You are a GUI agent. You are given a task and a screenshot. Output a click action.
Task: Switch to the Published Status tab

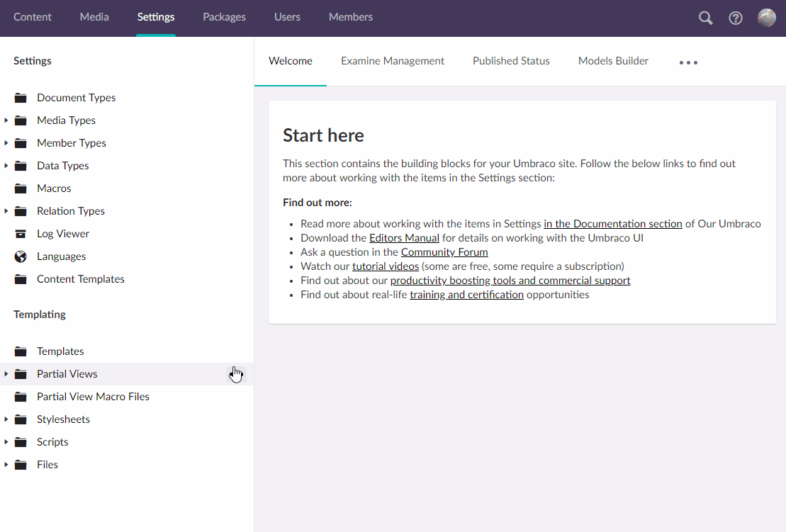pos(511,61)
